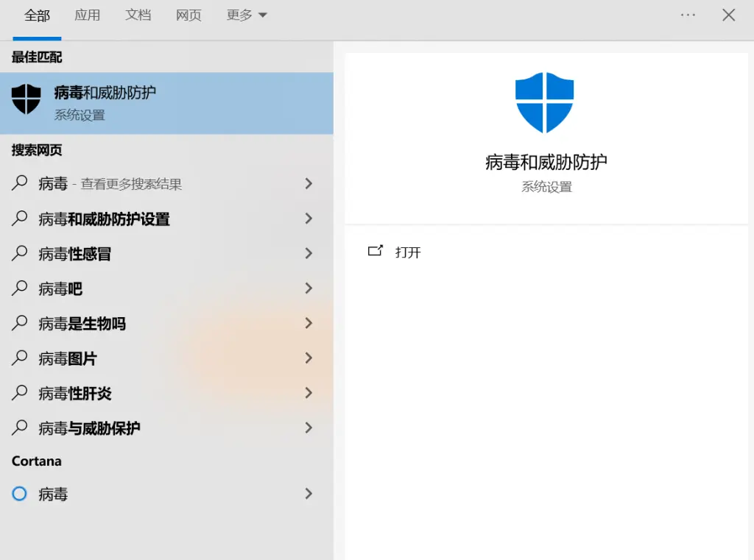
Task: Expand arrow for 病毒和威胁防护设置 suggestion
Action: point(309,219)
